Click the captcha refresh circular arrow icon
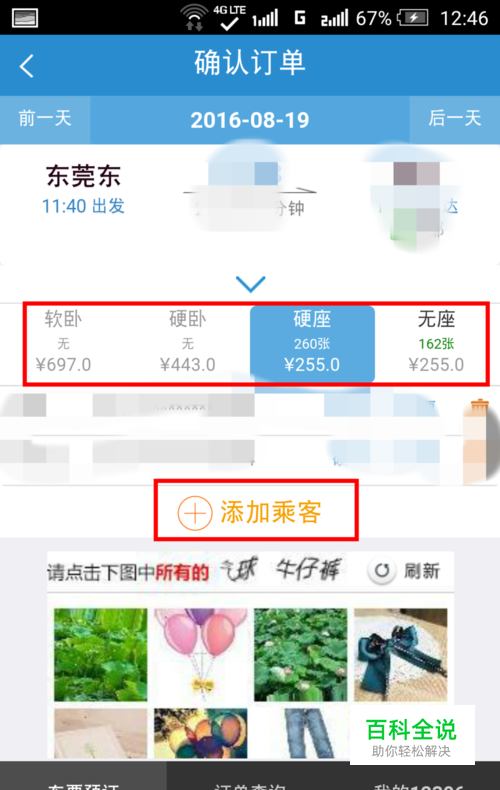This screenshot has width=500, height=790. 382,571
